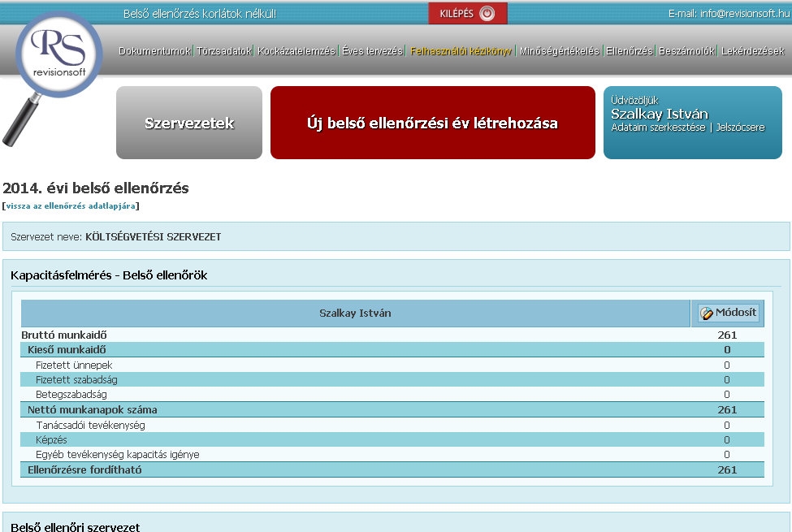Click the 0 value of Képzés
The height and width of the screenshot is (532, 792).
click(727, 440)
